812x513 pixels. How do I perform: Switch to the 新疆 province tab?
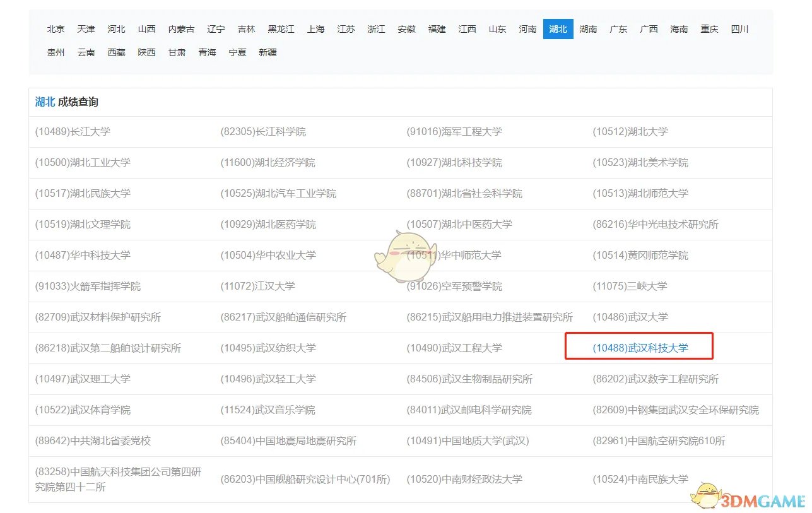[x=268, y=52]
